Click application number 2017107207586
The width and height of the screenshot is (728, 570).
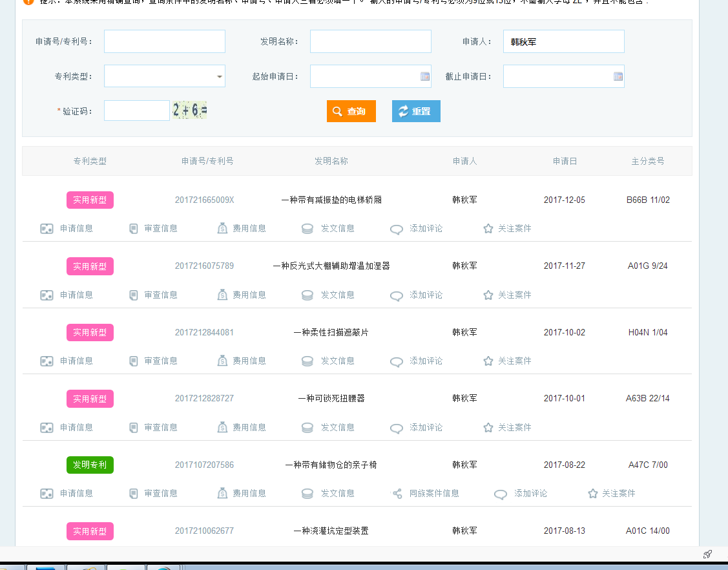204,465
